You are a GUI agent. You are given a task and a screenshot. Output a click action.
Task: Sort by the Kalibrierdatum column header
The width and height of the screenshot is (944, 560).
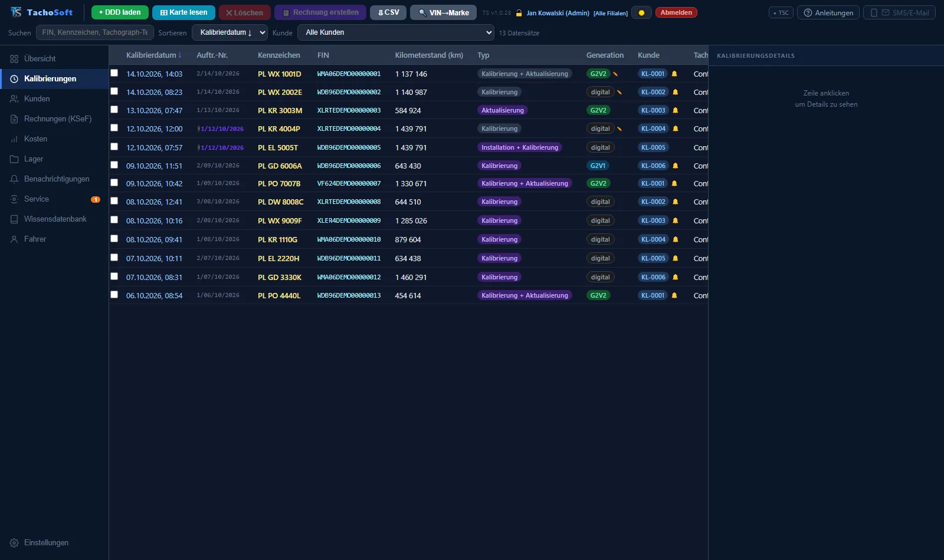coord(153,55)
